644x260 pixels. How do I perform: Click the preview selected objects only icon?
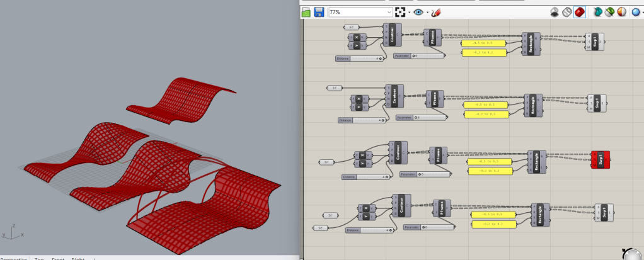point(593,12)
